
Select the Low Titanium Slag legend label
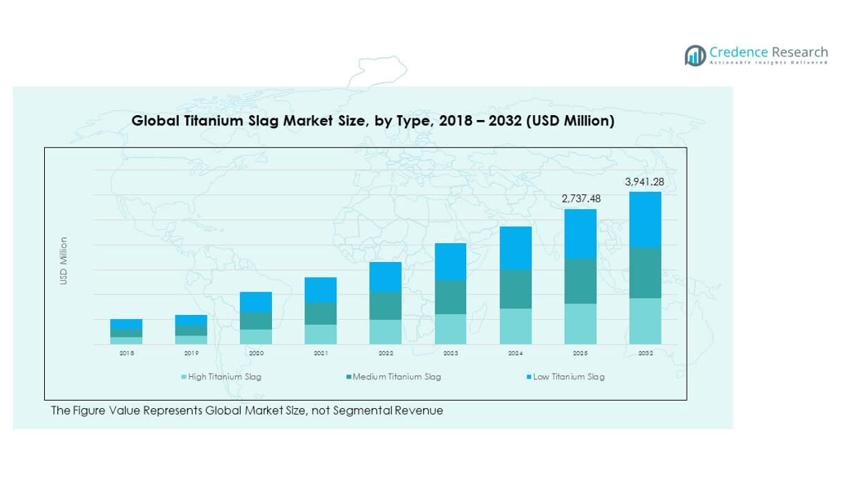(x=568, y=377)
